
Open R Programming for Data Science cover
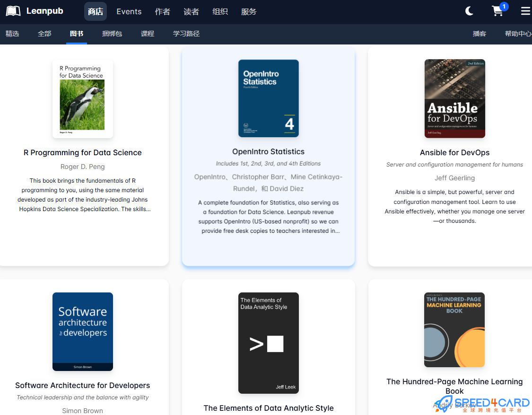click(x=82, y=99)
